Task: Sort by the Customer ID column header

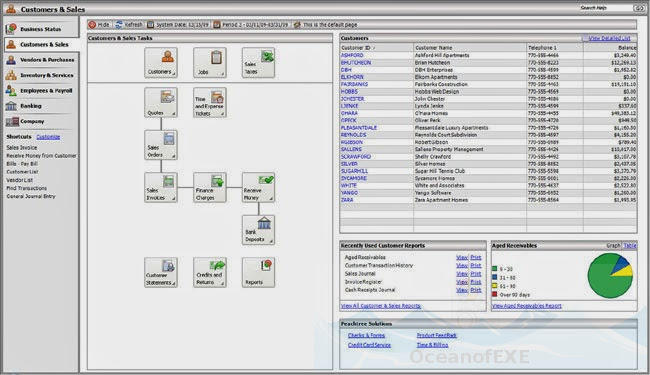Action: click(x=376, y=48)
